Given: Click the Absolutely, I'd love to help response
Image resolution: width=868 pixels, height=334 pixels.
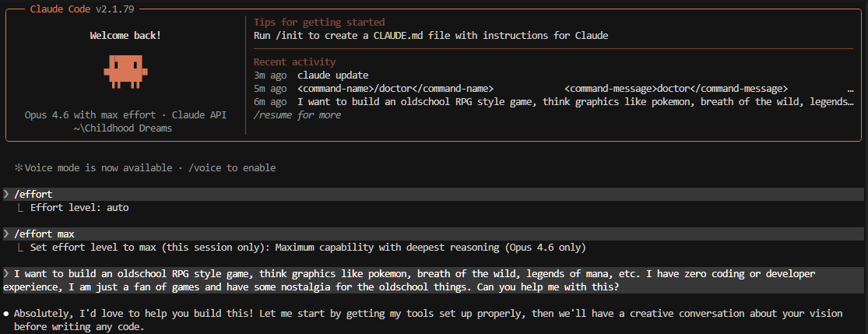Looking at the screenshot, I should pyautogui.click(x=428, y=321).
